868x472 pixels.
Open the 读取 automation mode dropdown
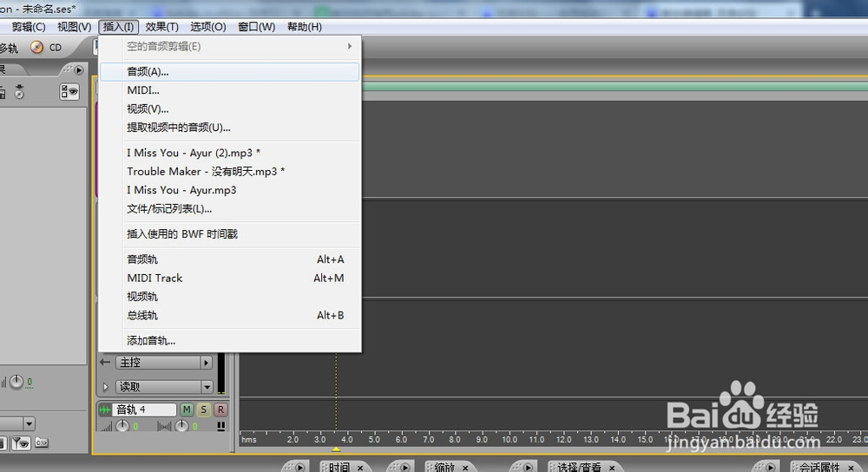coord(207,387)
